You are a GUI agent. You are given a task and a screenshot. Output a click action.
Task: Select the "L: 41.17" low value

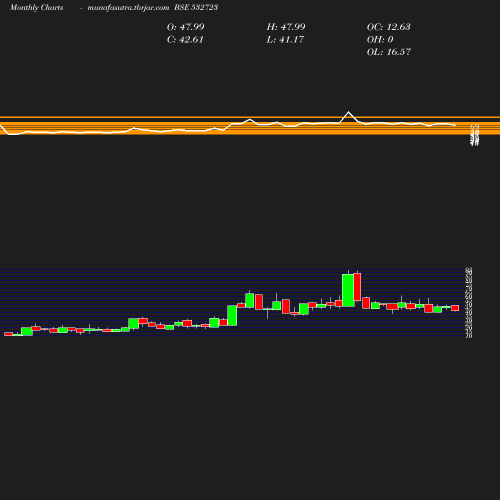285,39
